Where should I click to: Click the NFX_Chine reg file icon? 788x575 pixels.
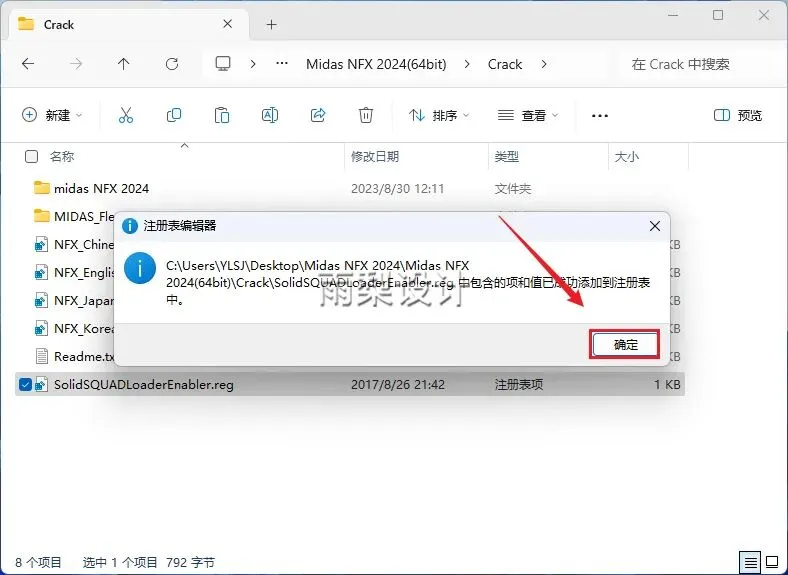[41, 244]
